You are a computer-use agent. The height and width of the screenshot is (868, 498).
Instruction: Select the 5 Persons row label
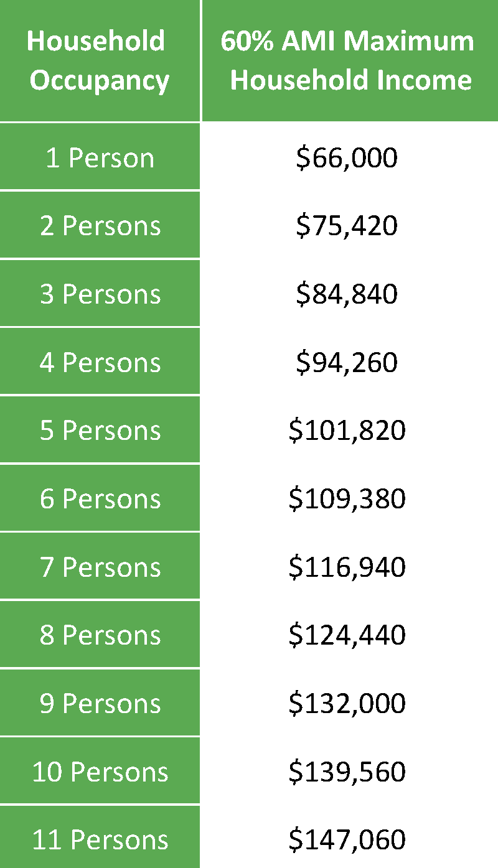100,431
